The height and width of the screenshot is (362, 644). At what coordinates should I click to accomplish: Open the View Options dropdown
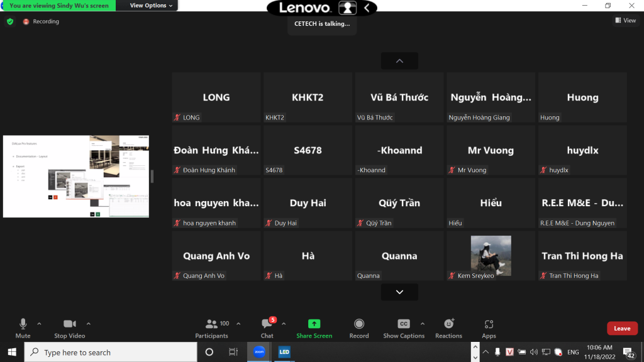[151, 6]
